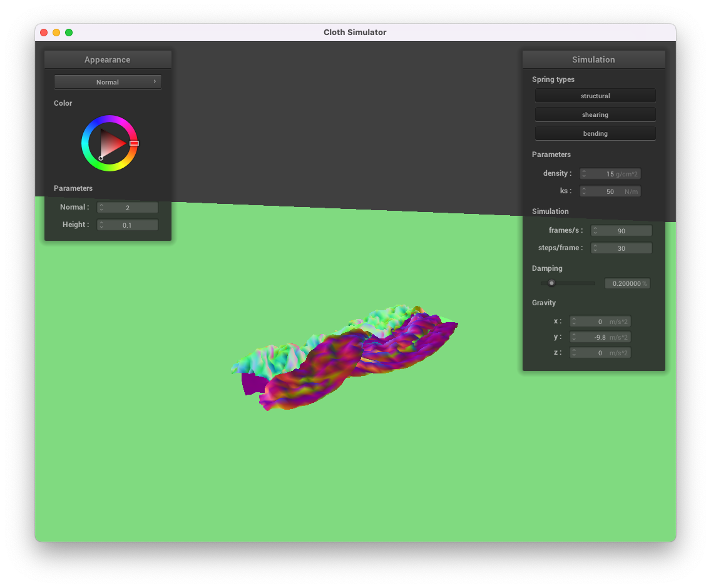This screenshot has width=711, height=588.
Task: Click the steps/frame value field
Action: click(621, 248)
